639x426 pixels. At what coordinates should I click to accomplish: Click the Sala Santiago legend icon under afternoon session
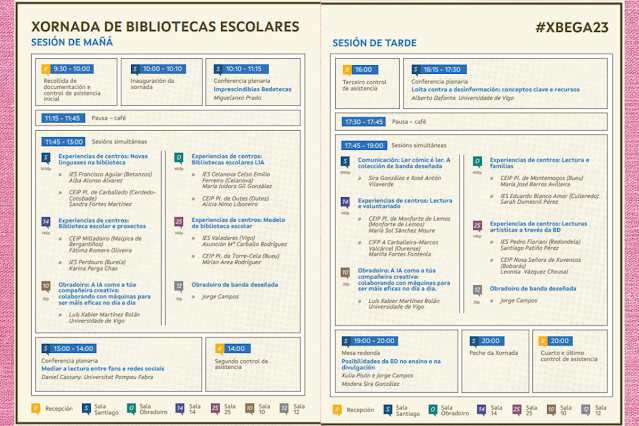point(388,410)
